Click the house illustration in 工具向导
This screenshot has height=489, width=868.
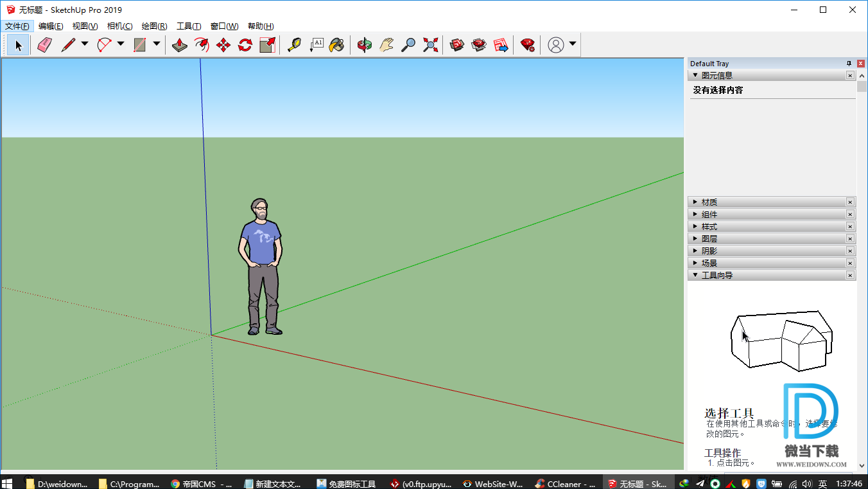tap(781, 341)
